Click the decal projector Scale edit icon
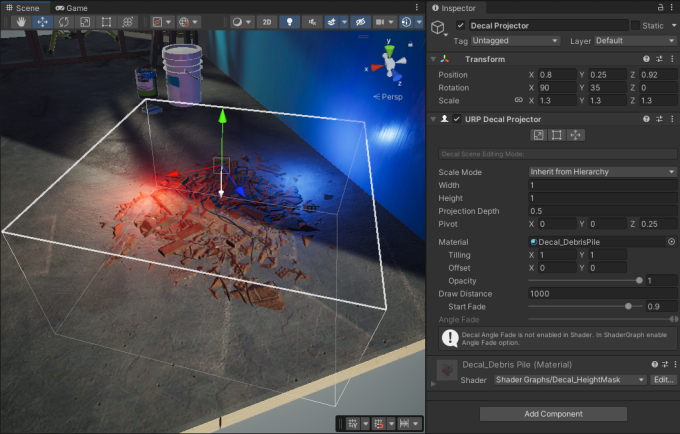The height and width of the screenshot is (434, 680). tap(537, 135)
